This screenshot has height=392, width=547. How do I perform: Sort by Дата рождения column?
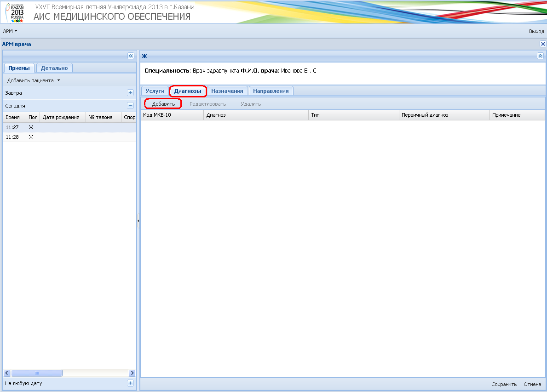pyautogui.click(x=63, y=117)
